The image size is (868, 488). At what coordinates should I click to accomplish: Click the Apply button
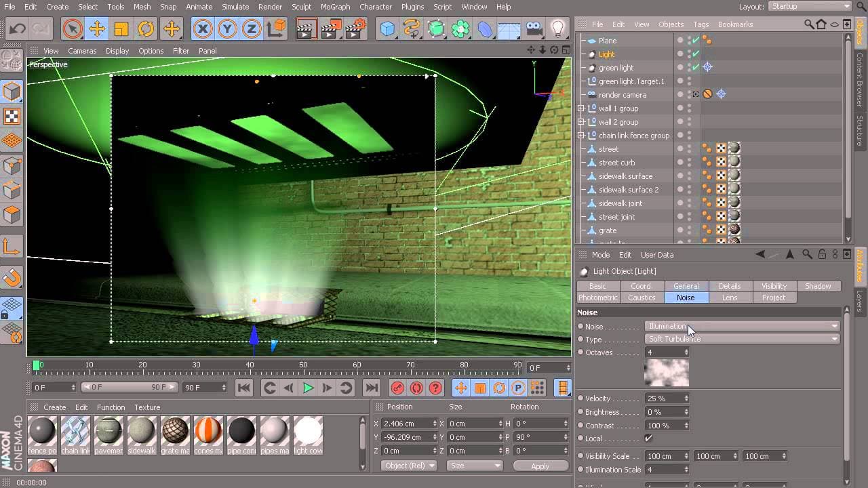[540, 466]
